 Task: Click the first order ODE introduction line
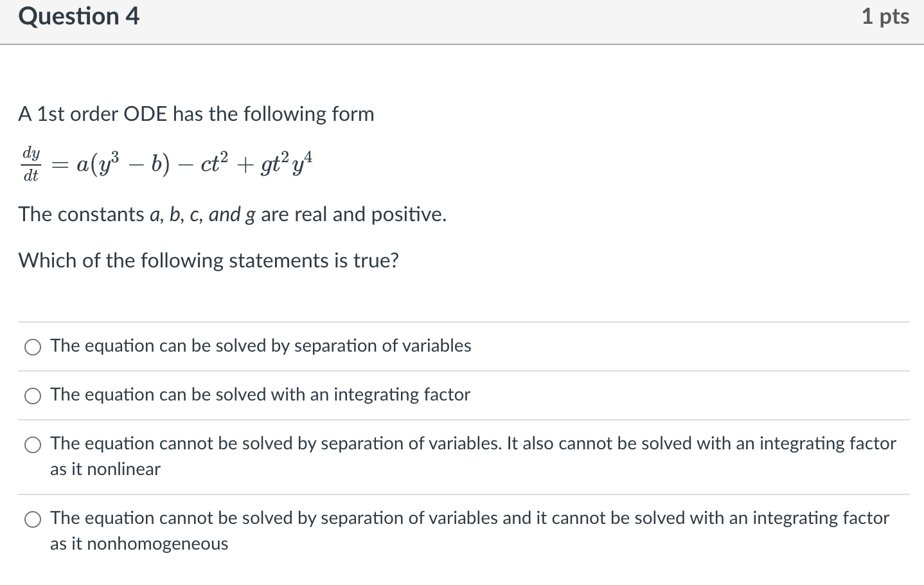[x=197, y=114]
